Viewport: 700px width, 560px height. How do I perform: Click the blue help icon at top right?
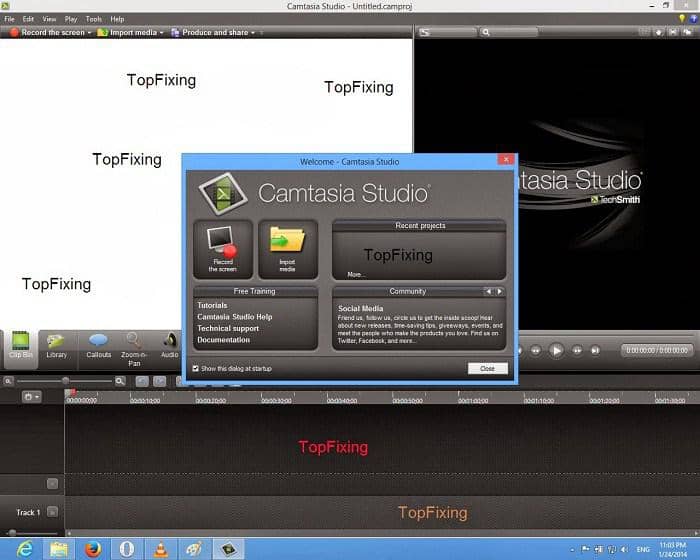click(694, 18)
